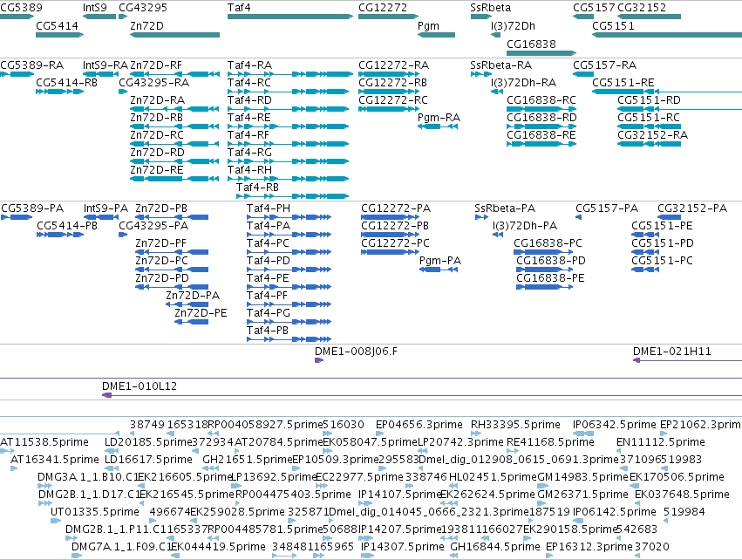This screenshot has height=560, width=742.
Task: Click the CG16838-RC transcript
Action: (541, 109)
